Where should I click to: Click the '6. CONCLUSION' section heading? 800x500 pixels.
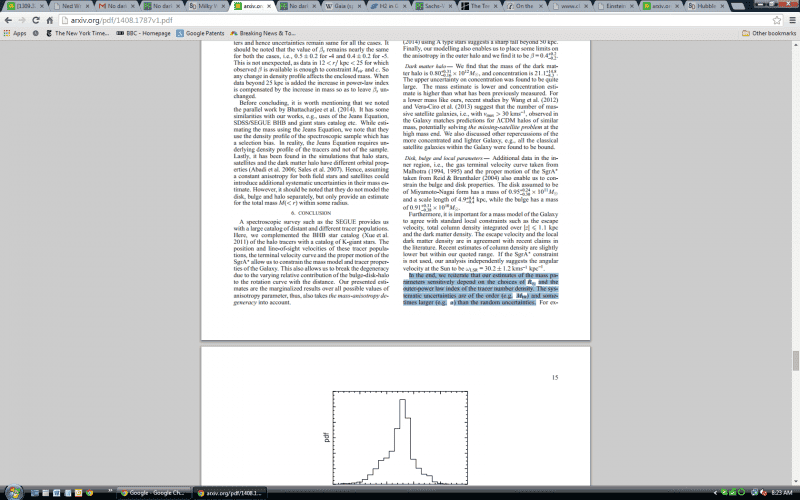click(311, 213)
